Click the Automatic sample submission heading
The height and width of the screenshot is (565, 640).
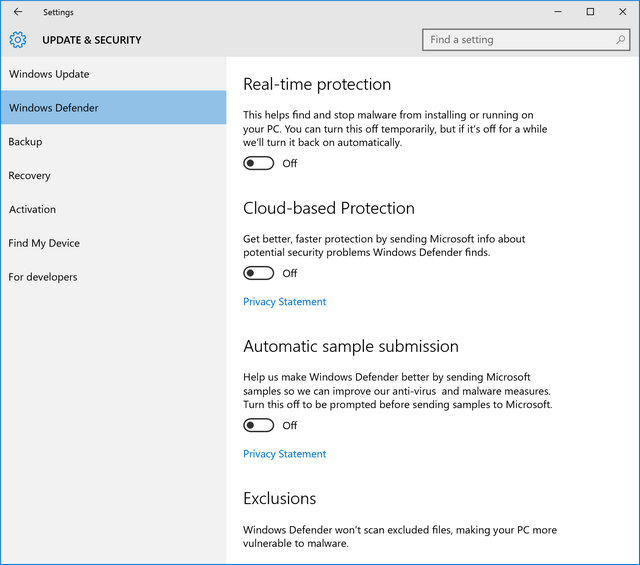click(x=351, y=346)
